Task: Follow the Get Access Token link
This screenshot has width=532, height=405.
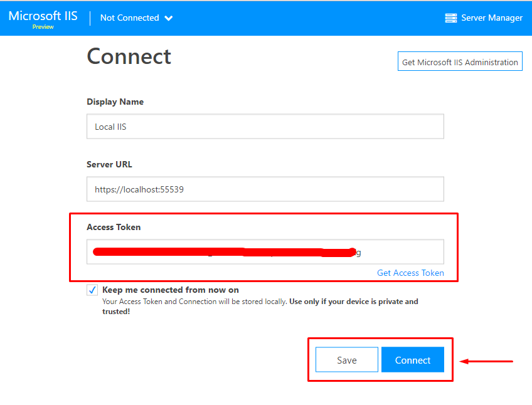Action: click(x=410, y=273)
